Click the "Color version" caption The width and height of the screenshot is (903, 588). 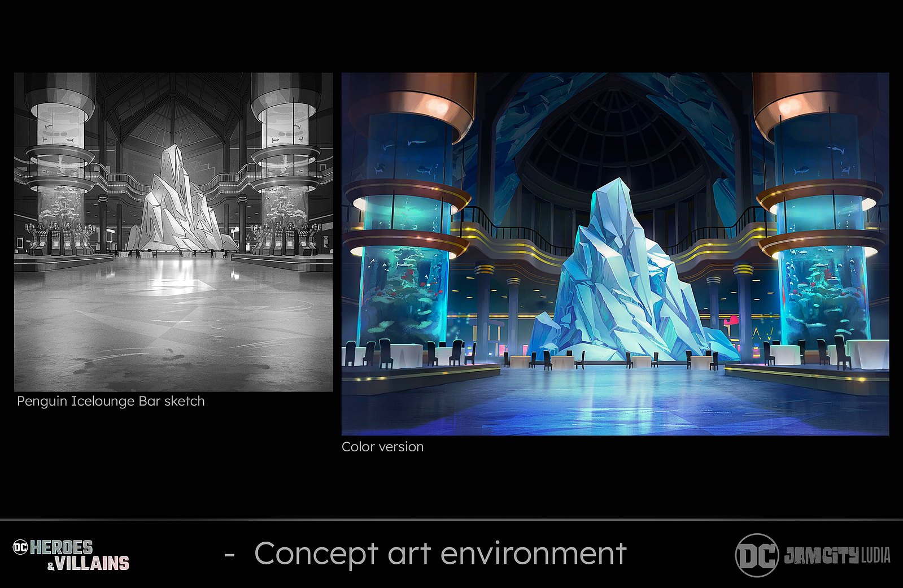click(x=382, y=447)
